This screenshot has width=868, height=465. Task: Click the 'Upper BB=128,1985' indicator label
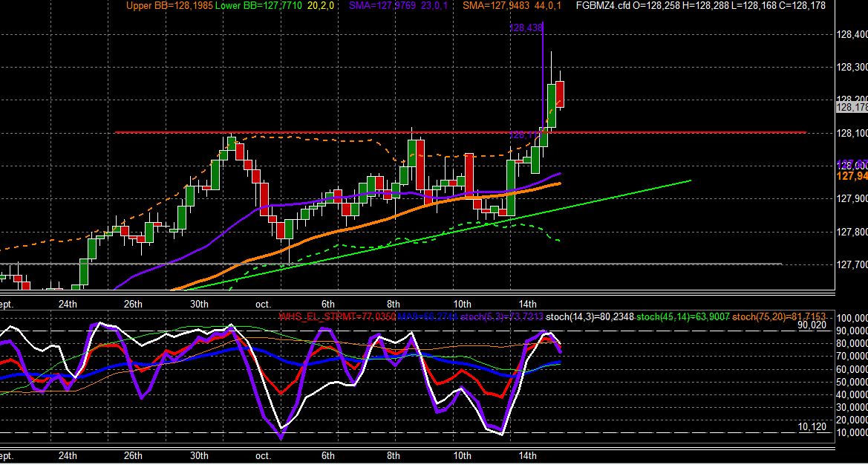coord(169,5)
